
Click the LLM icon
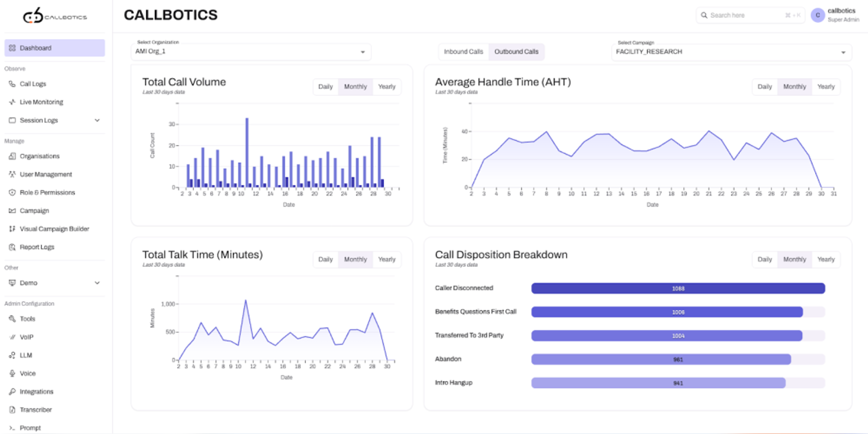coord(12,355)
